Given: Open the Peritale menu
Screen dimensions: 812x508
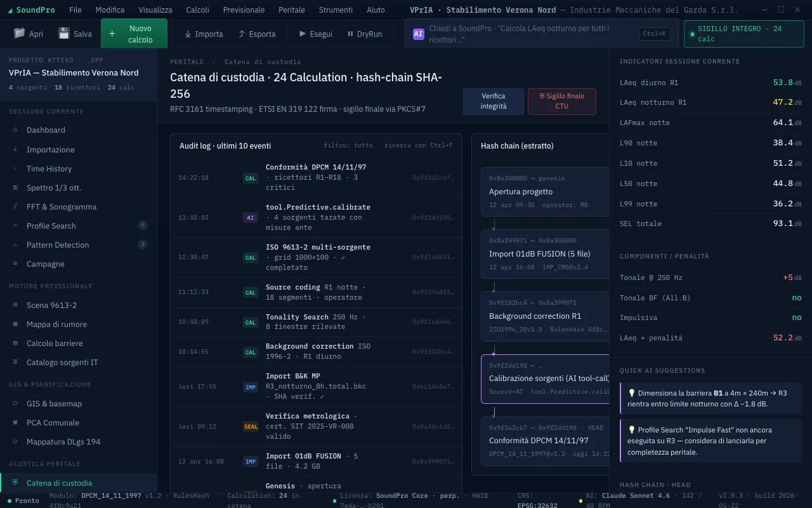Looking at the screenshot, I should (x=292, y=10).
